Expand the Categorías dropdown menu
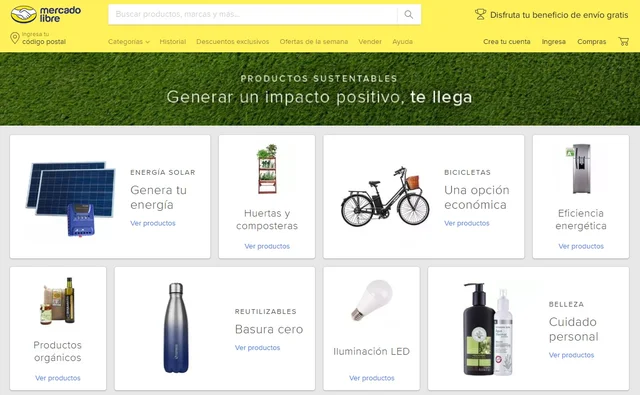Image resolution: width=640 pixels, height=395 pixels. click(x=129, y=42)
